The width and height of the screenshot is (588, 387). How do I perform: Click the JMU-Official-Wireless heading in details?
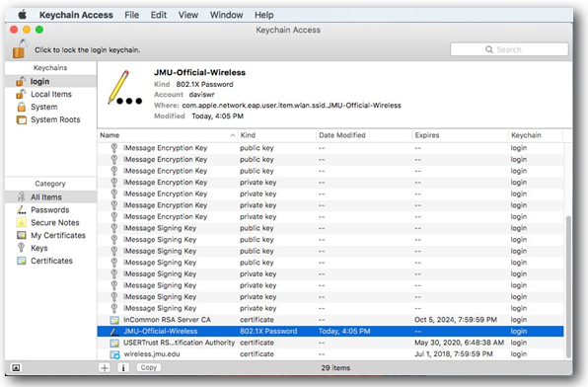coord(199,72)
